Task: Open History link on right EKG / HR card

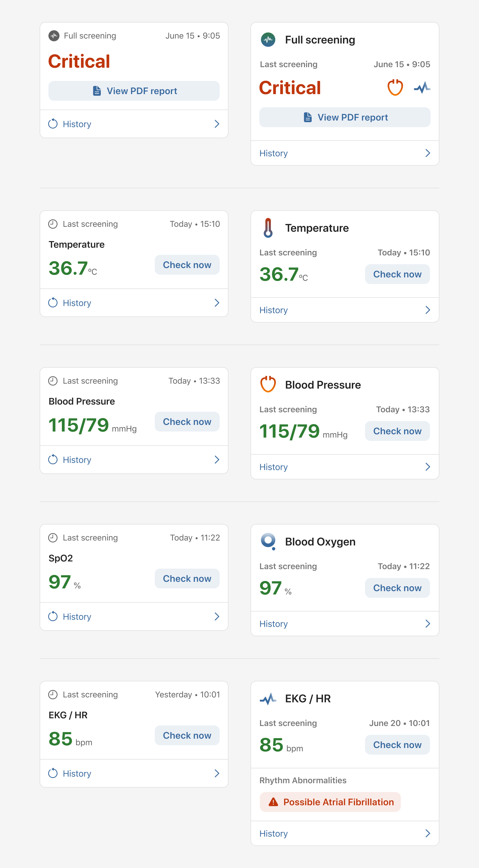Action: 273,833
